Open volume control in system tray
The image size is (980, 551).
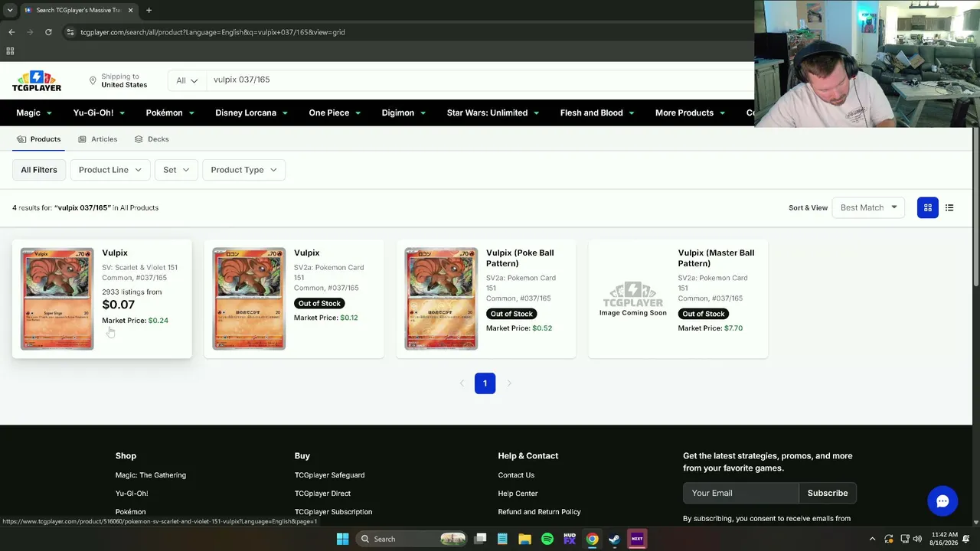917,539
